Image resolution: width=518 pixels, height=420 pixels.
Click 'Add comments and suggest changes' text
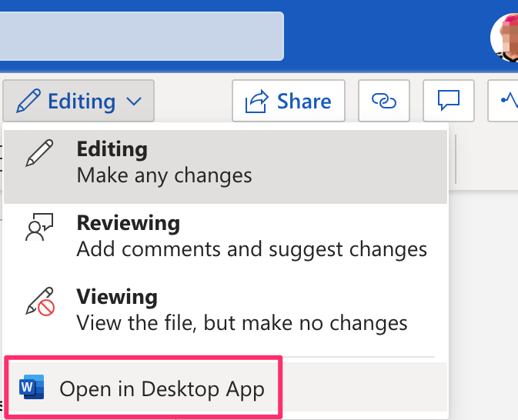pyautogui.click(x=251, y=249)
